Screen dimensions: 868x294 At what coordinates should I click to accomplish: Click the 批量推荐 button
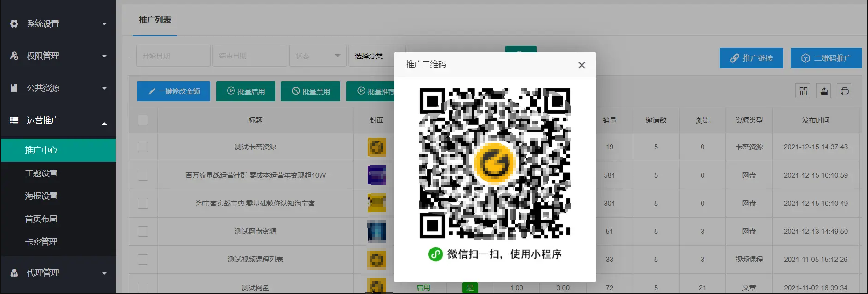click(371, 91)
